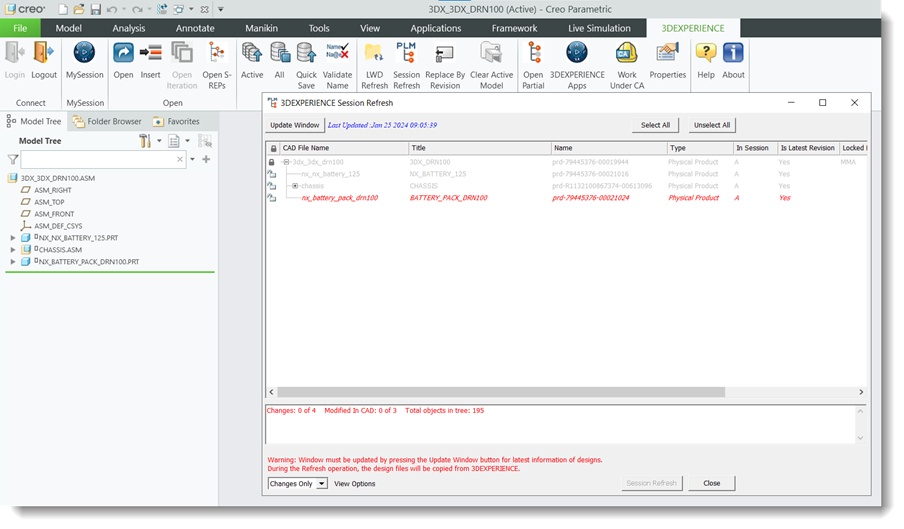The height and width of the screenshot is (529, 904).
Task: Click View Options link
Action: point(355,484)
